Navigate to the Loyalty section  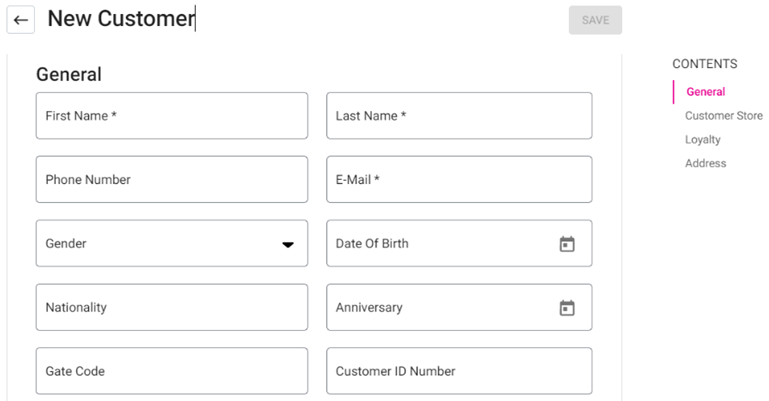click(703, 140)
